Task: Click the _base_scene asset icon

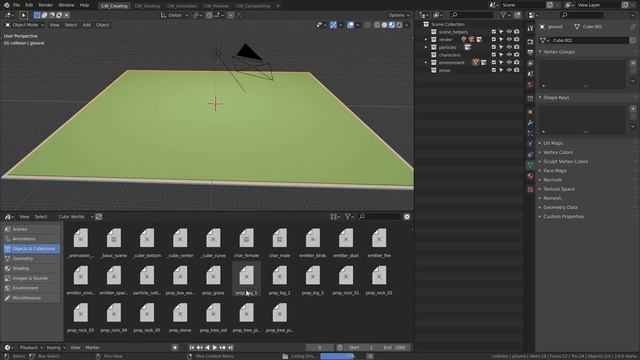Action: pyautogui.click(x=114, y=238)
